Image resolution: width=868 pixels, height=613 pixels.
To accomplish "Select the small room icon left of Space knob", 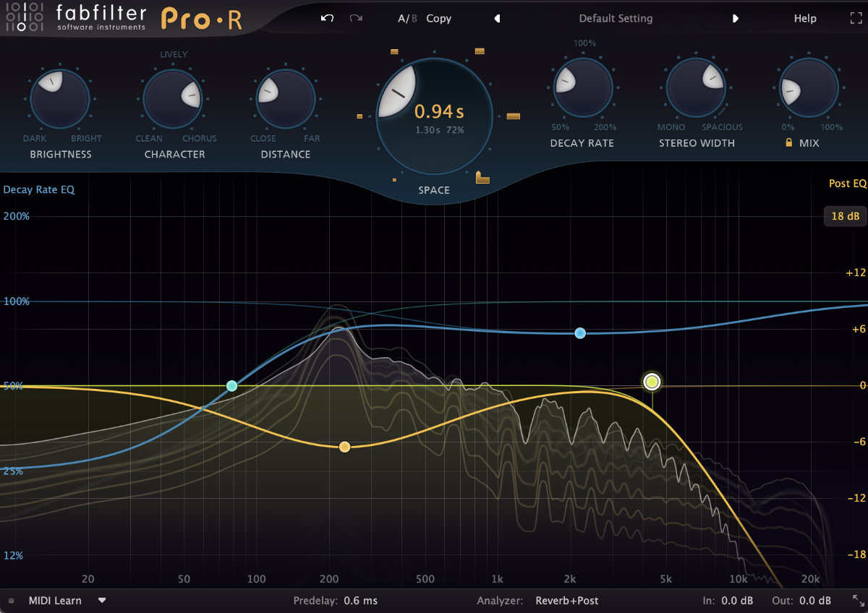I will [x=359, y=116].
